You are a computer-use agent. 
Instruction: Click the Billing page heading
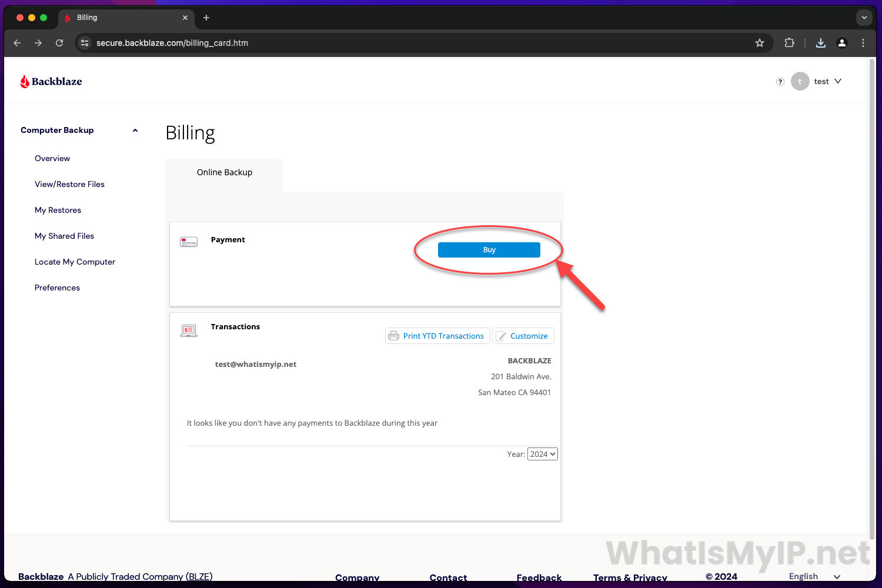tap(190, 133)
